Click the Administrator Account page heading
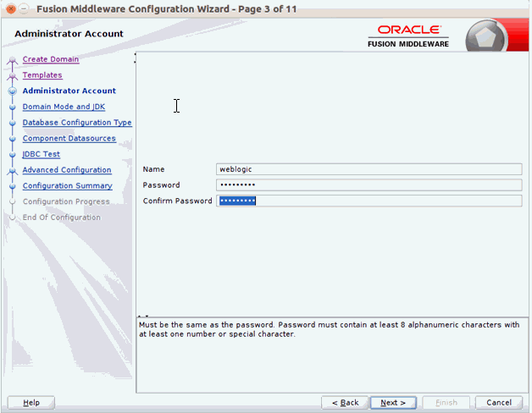Image resolution: width=532 pixels, height=413 pixels. click(69, 34)
